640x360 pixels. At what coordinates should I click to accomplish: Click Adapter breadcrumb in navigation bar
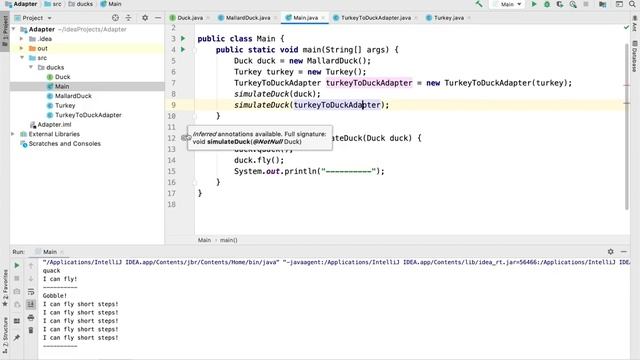(21, 4)
